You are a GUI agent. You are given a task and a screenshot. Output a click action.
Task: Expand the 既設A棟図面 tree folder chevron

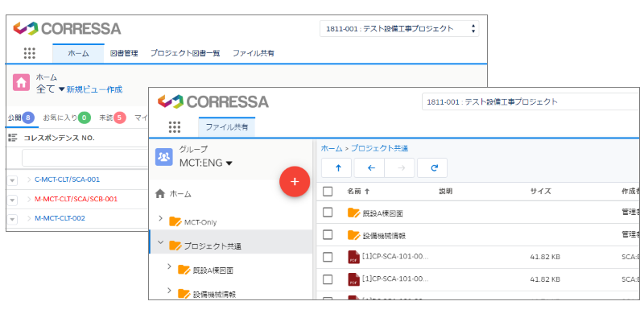click(x=169, y=266)
